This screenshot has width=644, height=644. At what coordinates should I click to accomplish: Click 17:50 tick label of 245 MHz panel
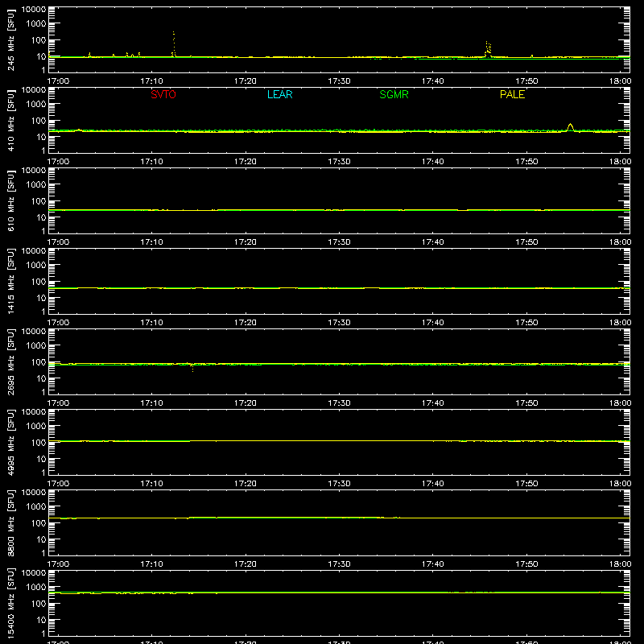tap(526, 81)
